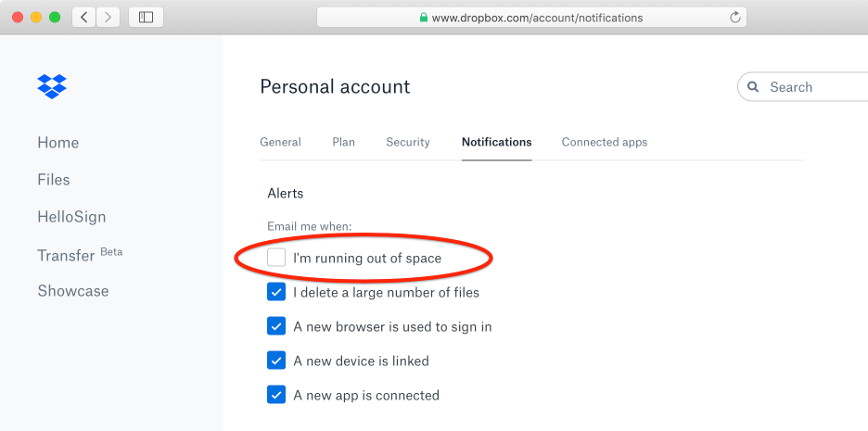Uncheck "A new browser is used to sign in"
The image size is (868, 431).
(x=276, y=326)
